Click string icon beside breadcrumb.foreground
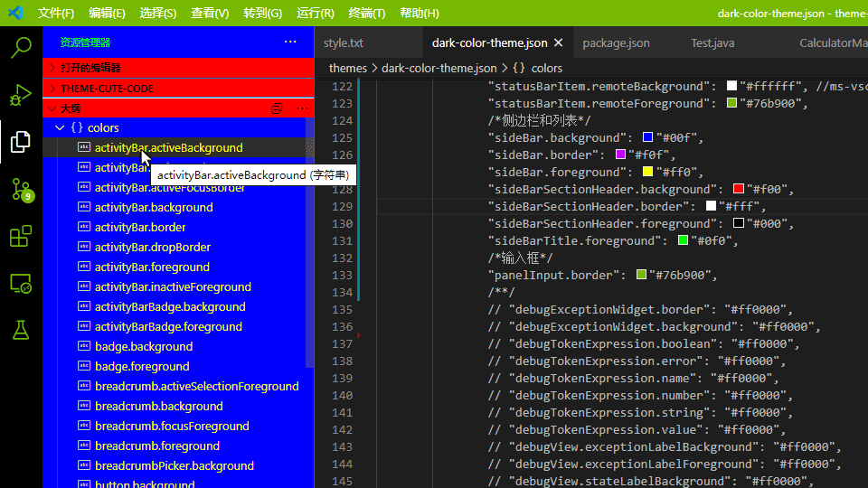 [84, 446]
